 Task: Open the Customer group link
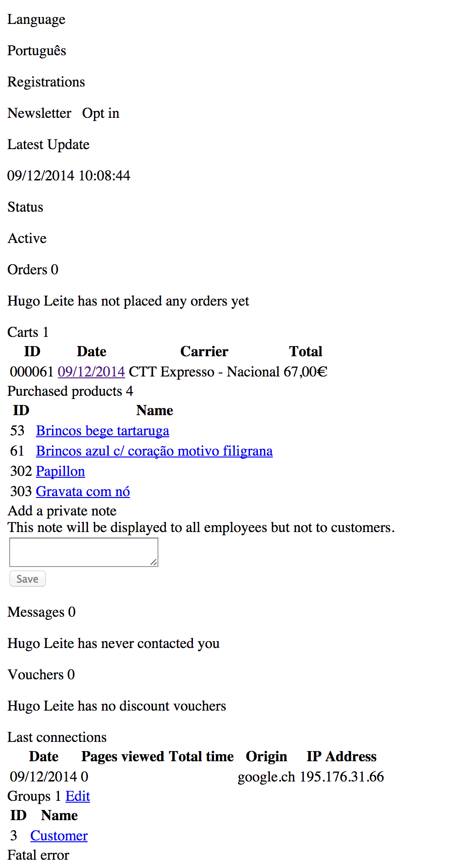(59, 835)
